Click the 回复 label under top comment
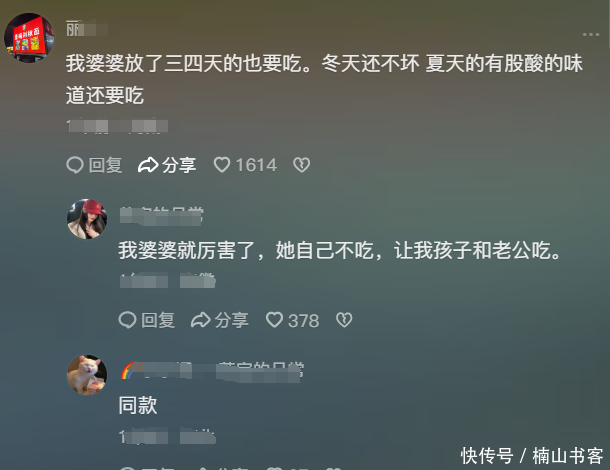This screenshot has height=470, width=610. [x=105, y=165]
